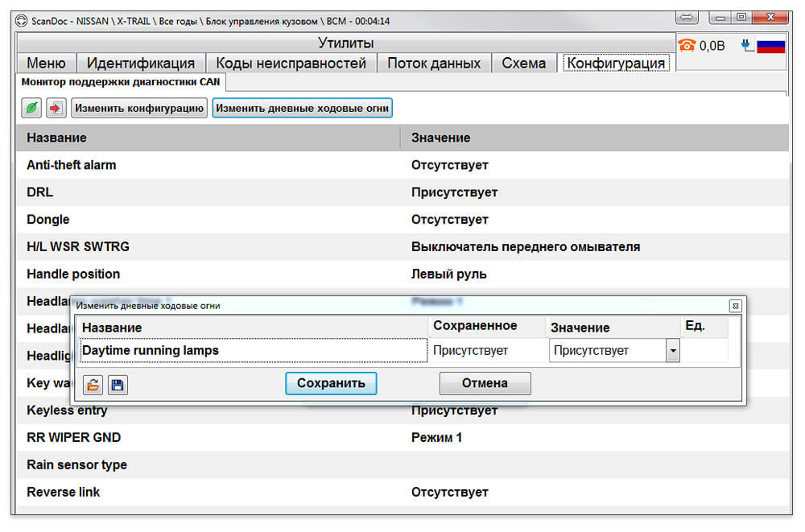This screenshot has width=805, height=532.
Task: Select Монитор поддержки диагностики CAN subtab
Action: point(121,82)
